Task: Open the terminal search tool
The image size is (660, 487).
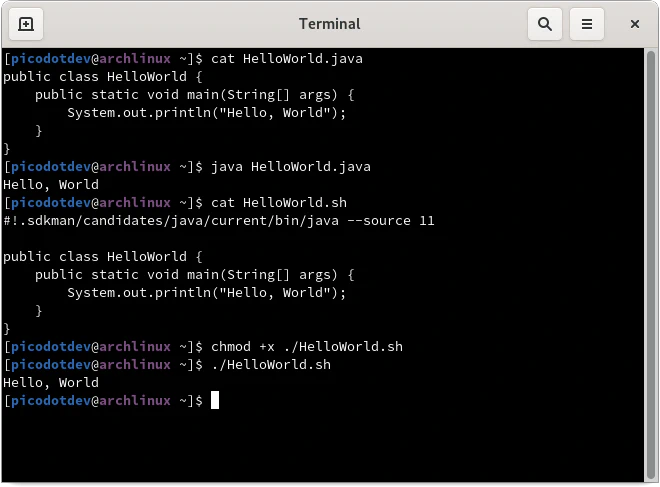Action: 544,23
